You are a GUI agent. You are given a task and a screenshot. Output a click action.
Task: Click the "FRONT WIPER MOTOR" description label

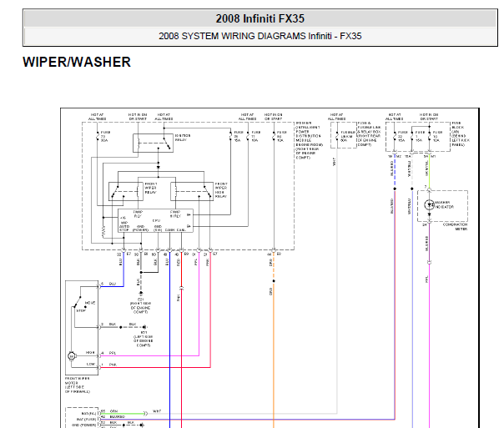(78, 385)
